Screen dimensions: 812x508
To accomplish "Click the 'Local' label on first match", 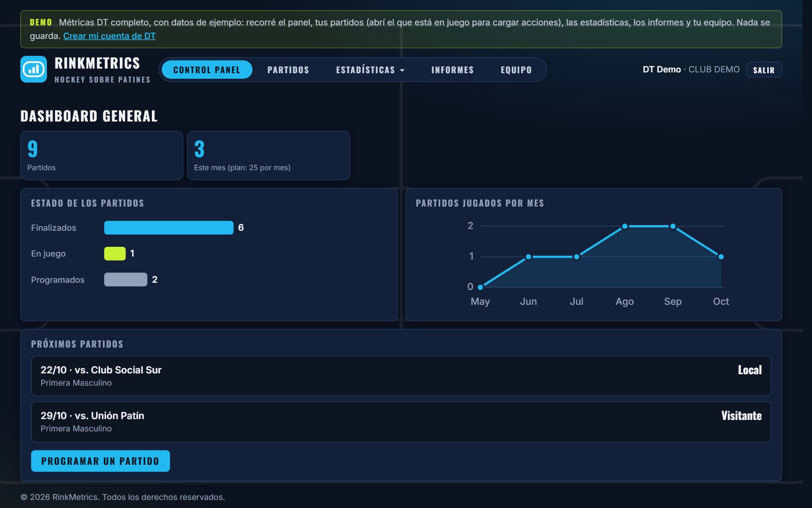I will [x=750, y=370].
